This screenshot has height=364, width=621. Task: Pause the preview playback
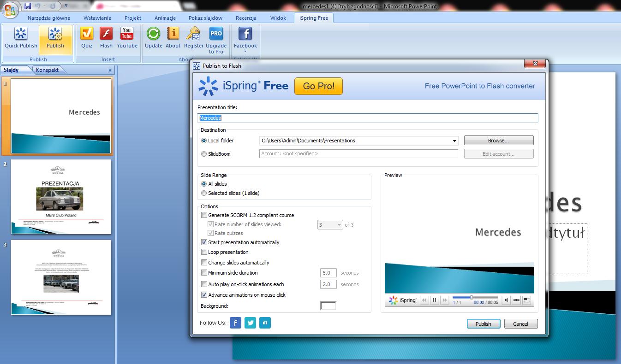click(434, 300)
